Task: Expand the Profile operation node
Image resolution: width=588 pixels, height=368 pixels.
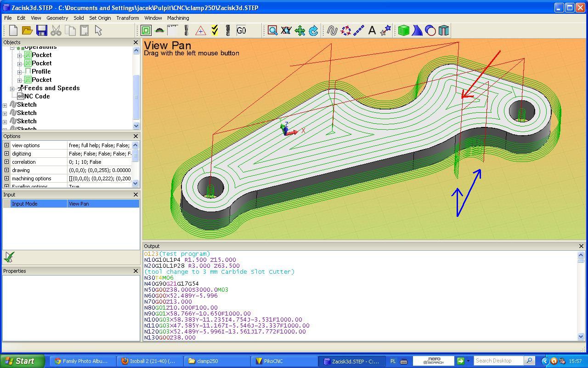Action: click(20, 72)
